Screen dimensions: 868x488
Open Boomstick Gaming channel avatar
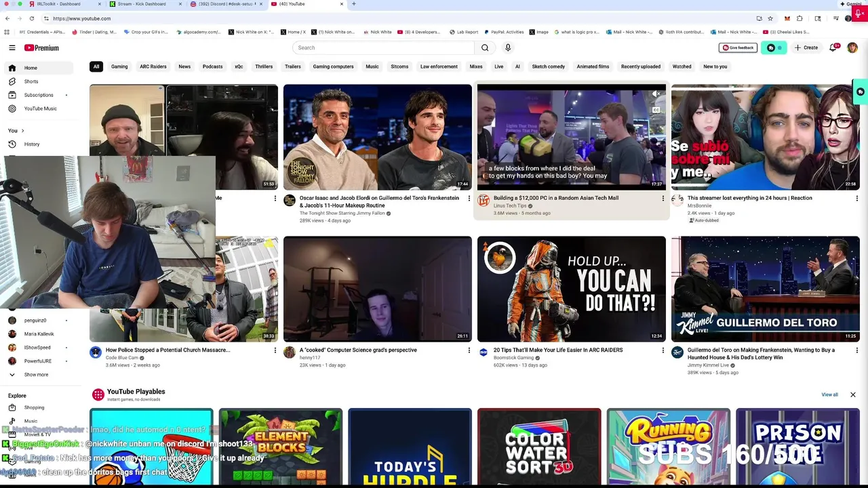point(484,352)
